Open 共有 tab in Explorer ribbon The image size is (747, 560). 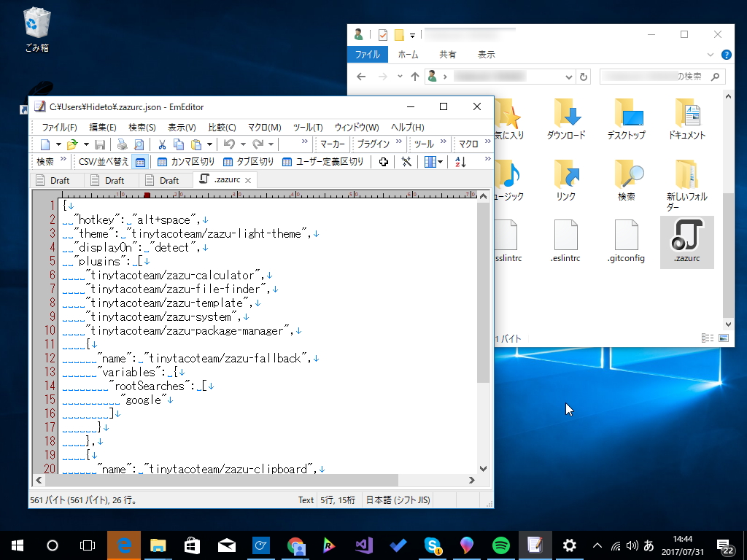click(447, 54)
